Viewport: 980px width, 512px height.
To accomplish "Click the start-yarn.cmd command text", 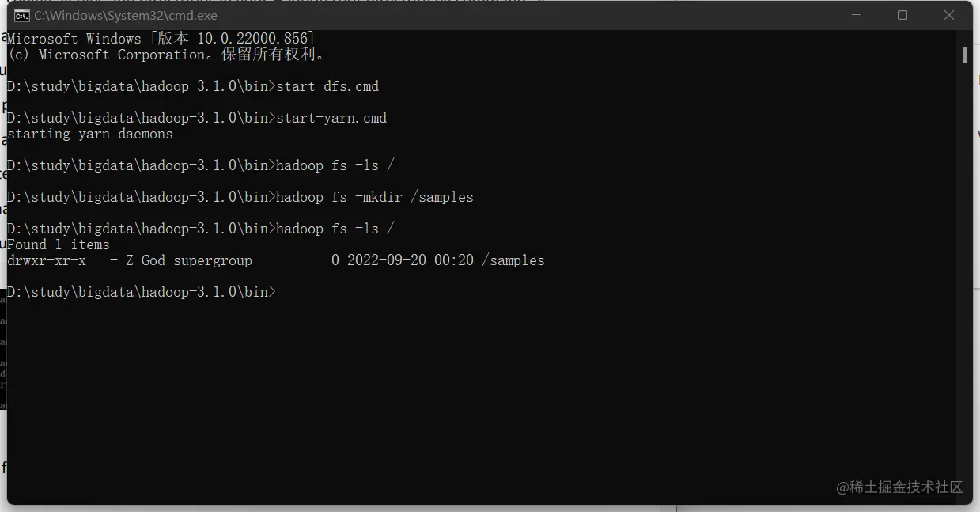I will (331, 118).
